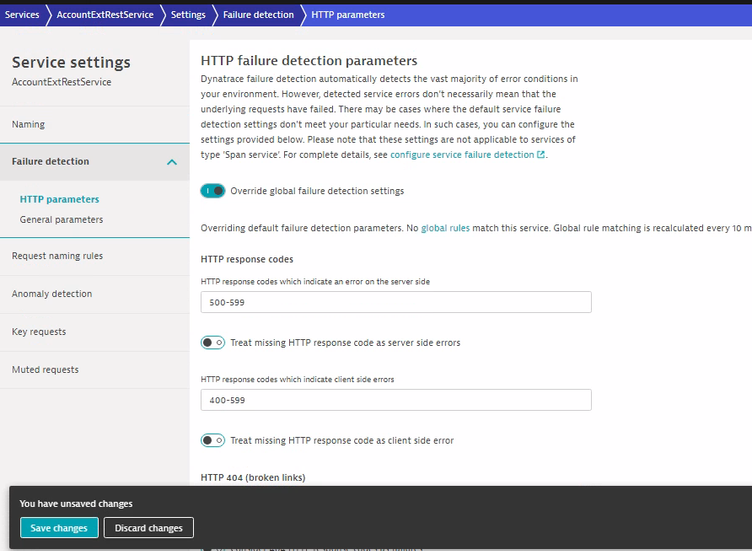Click the Save changes button
This screenshot has width=752, height=551.
[59, 528]
